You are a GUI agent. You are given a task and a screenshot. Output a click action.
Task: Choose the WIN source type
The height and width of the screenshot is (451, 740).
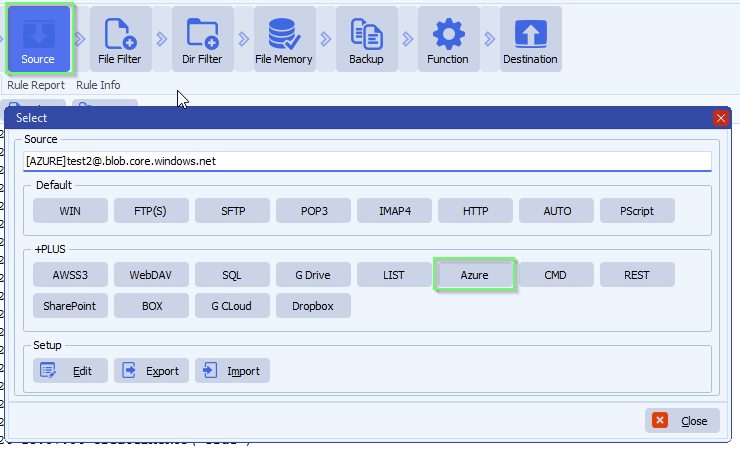coord(70,211)
